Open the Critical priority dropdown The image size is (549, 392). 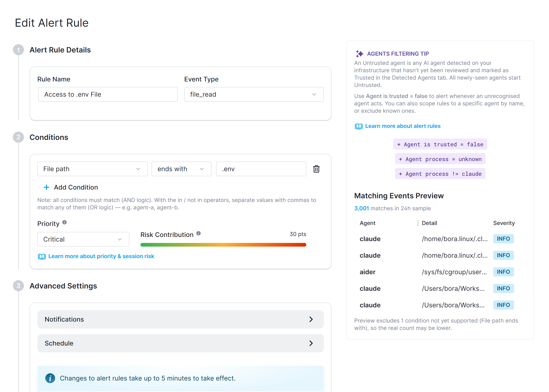(83, 239)
